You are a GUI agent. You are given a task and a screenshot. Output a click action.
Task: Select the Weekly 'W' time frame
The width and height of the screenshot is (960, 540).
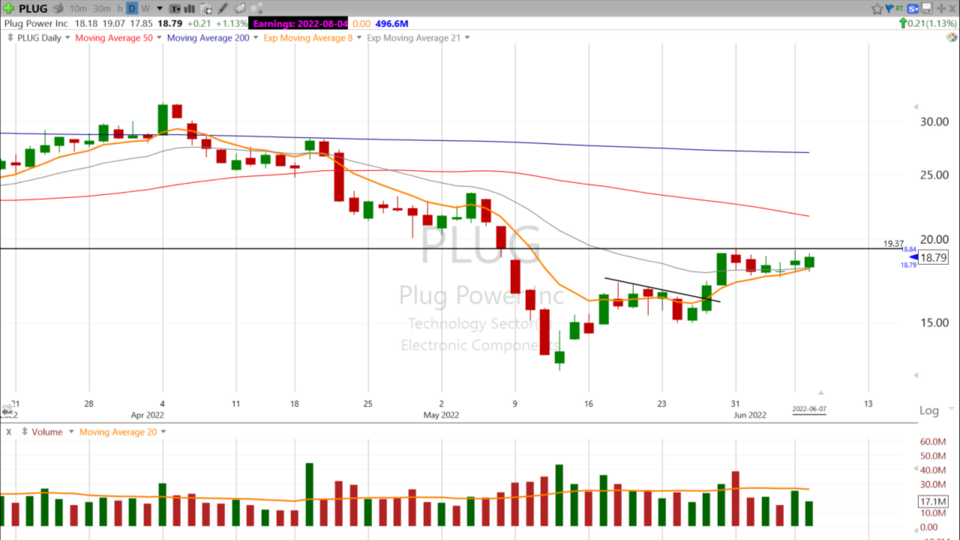[146, 9]
